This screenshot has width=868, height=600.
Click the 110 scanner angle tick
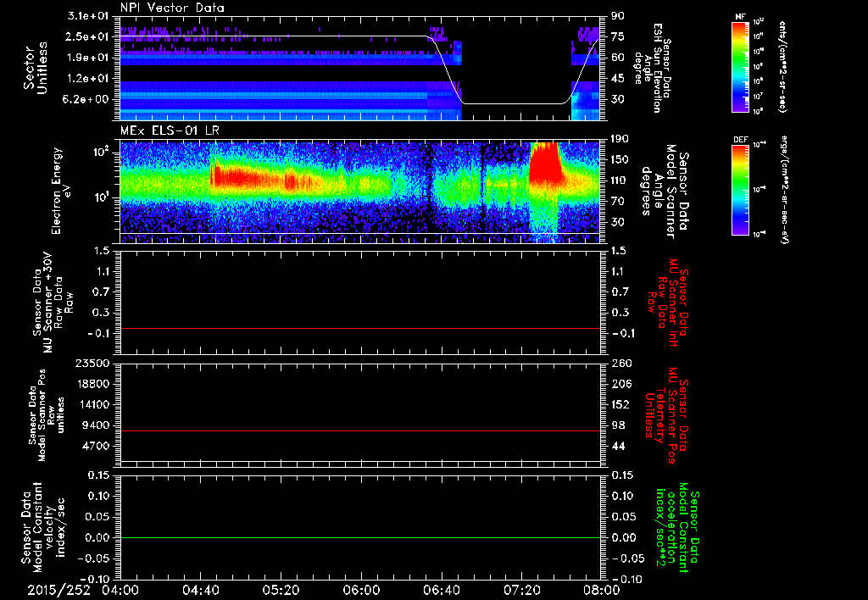pos(620,181)
